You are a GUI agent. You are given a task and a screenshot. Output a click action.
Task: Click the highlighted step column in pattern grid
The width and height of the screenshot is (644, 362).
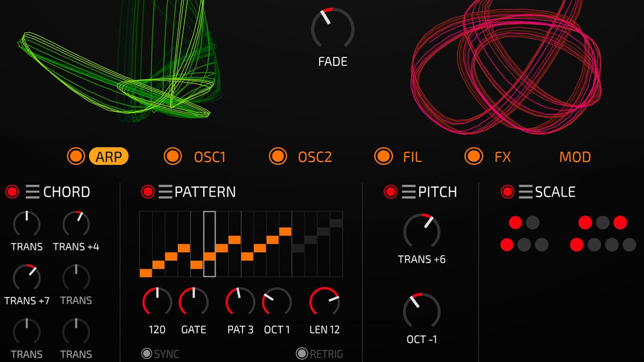(209, 244)
